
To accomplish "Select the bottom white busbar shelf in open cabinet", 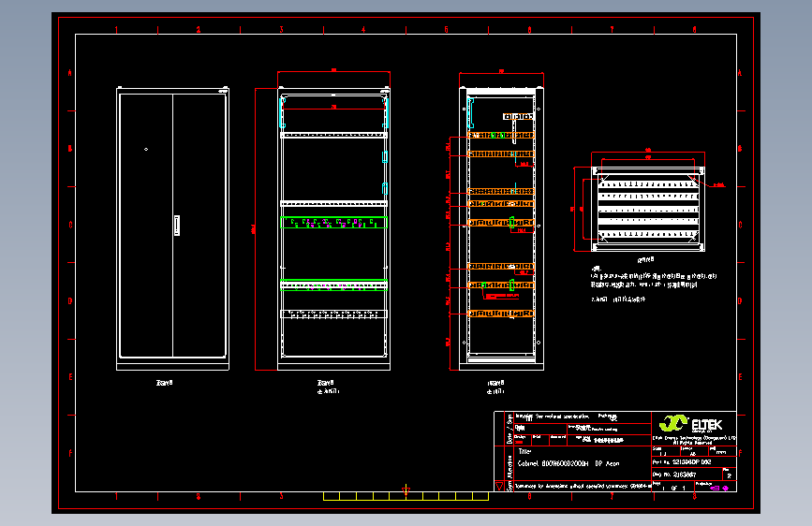I will click(333, 314).
